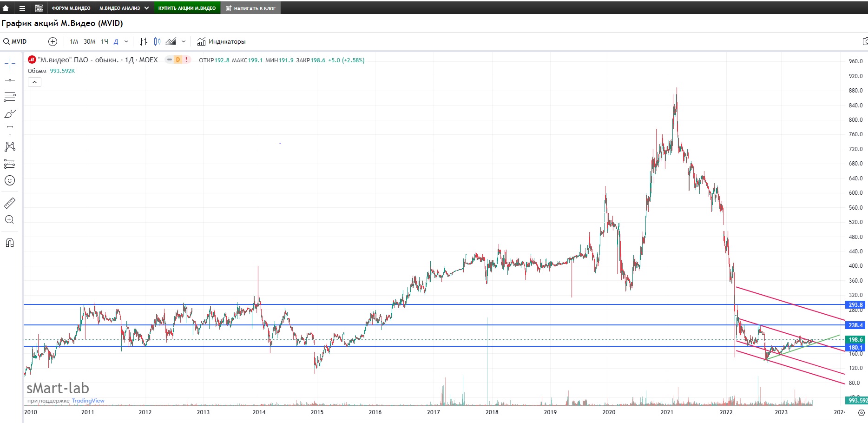Click the 2021 label on time axis

click(x=667, y=412)
